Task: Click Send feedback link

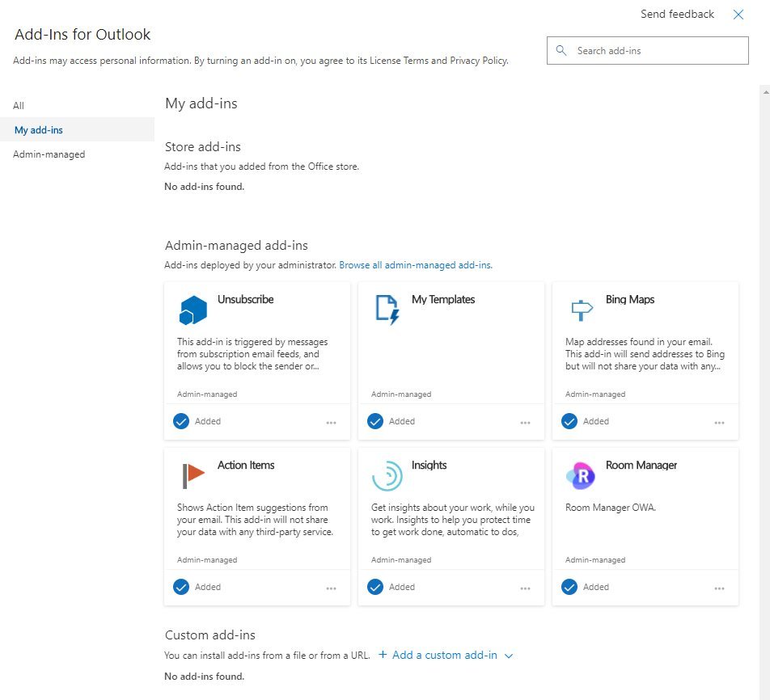Action: click(x=677, y=14)
